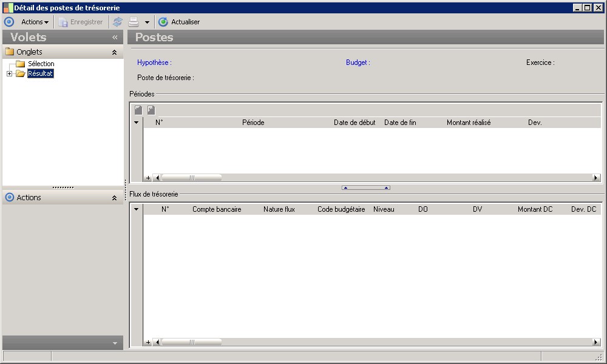The image size is (607, 364).
Task: Click the plus button under Flux de trésorerie grid
Action: click(x=148, y=343)
